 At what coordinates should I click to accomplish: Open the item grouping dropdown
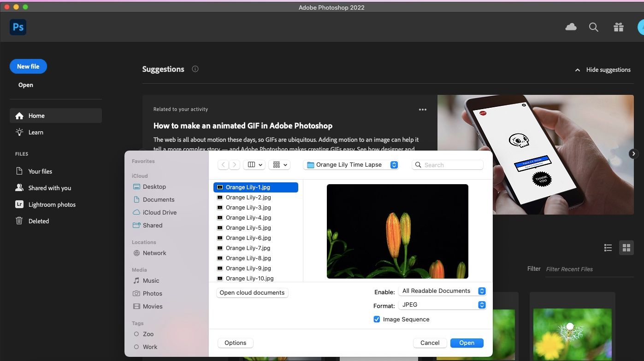coord(279,165)
